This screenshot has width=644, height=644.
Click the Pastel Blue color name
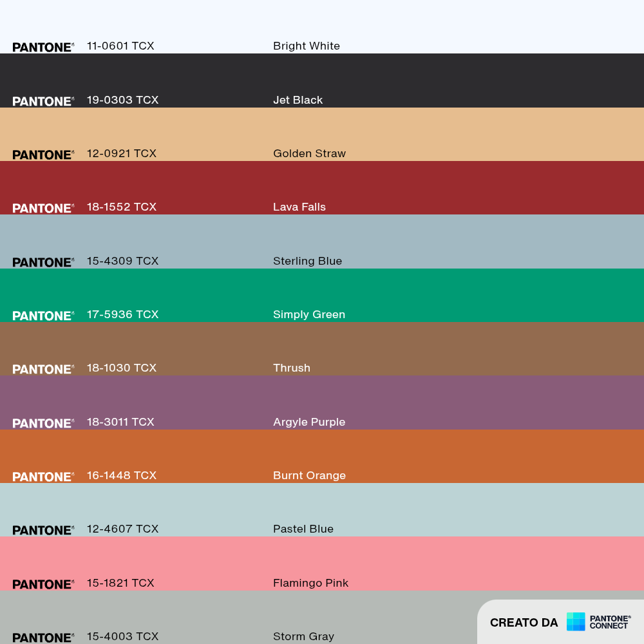tap(303, 529)
